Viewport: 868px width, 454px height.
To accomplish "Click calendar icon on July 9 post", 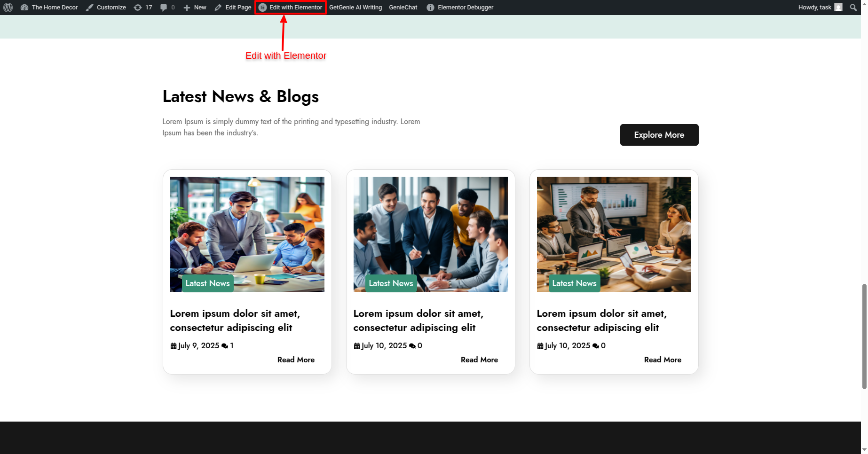I will pos(174,346).
